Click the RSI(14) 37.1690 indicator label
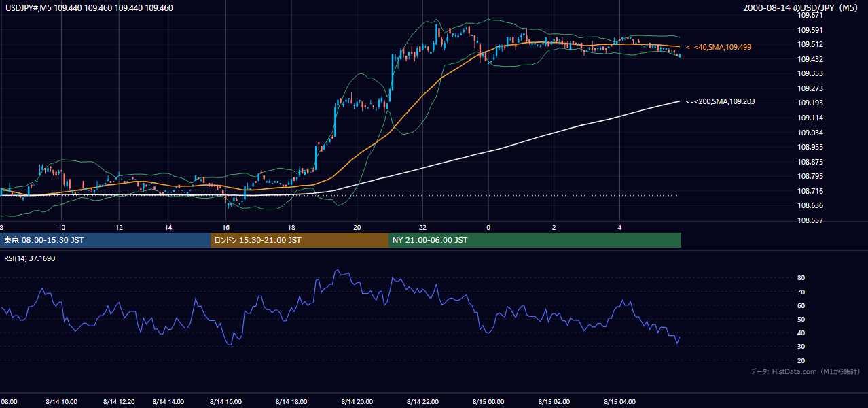 [x=29, y=258]
